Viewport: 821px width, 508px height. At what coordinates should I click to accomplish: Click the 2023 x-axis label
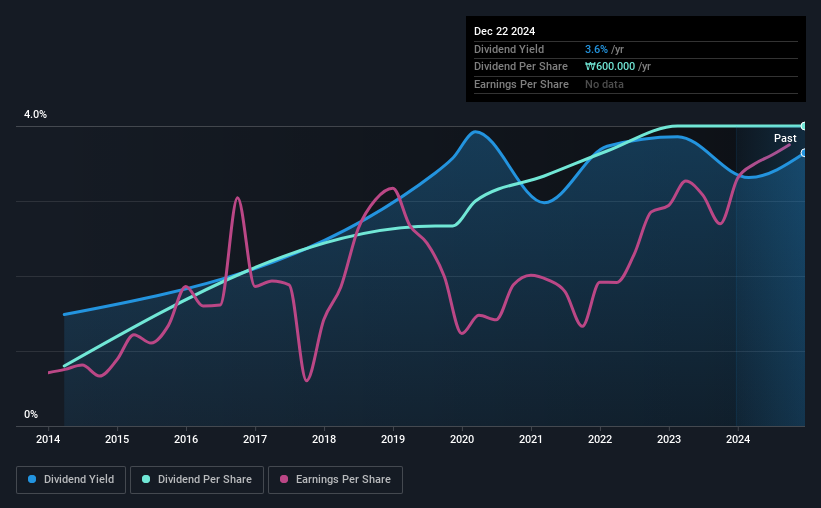[669, 439]
